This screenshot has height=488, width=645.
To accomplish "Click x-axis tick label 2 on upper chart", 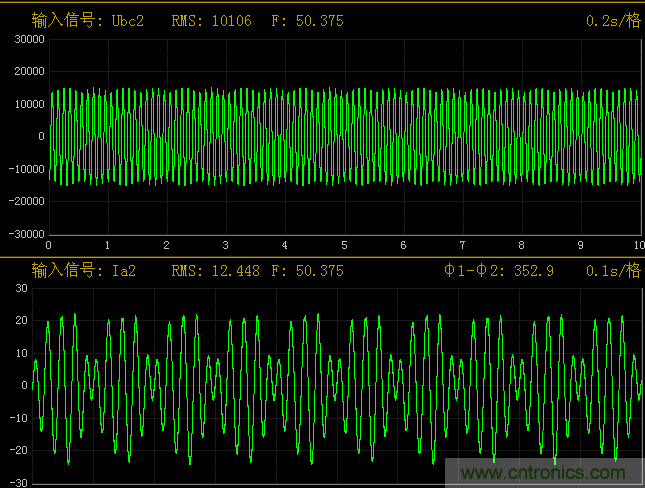I will pyautogui.click(x=166, y=245).
